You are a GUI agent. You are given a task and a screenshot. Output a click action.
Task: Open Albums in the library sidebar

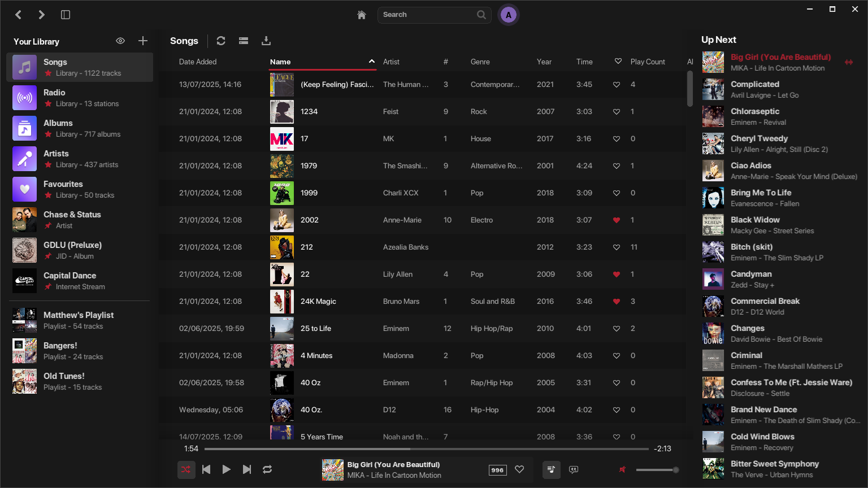80,128
